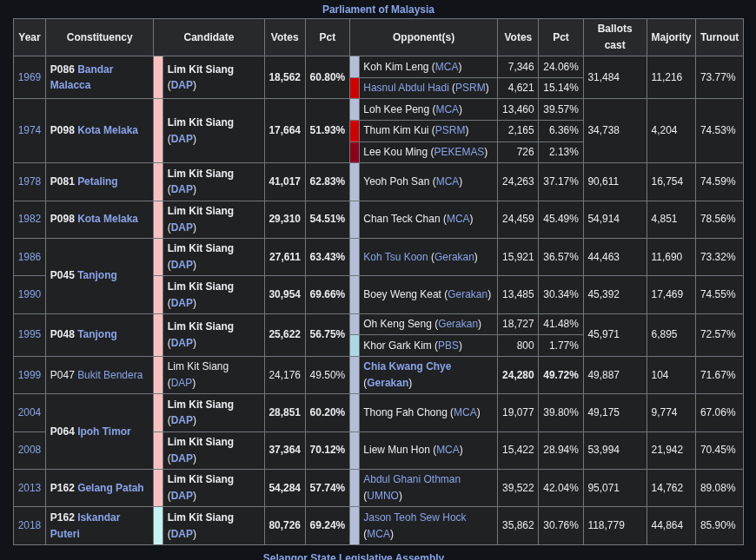
Task: Open the 1969 election year link
Action: (x=30, y=77)
